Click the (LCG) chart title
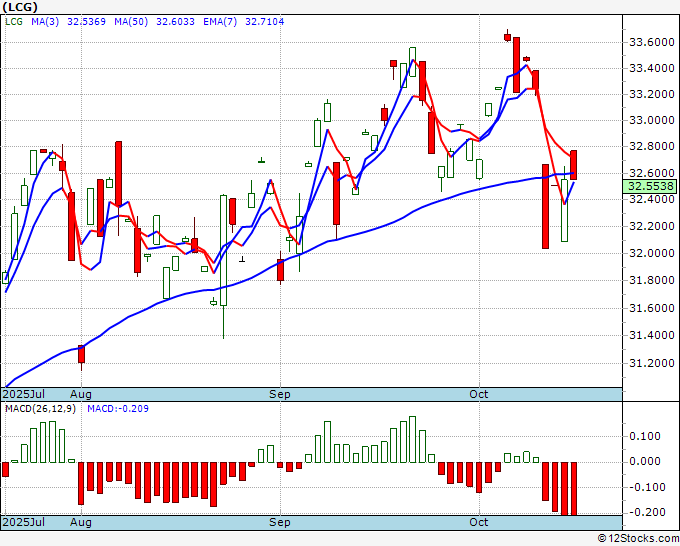Screen dimensions: 680x546 tap(20, 7)
